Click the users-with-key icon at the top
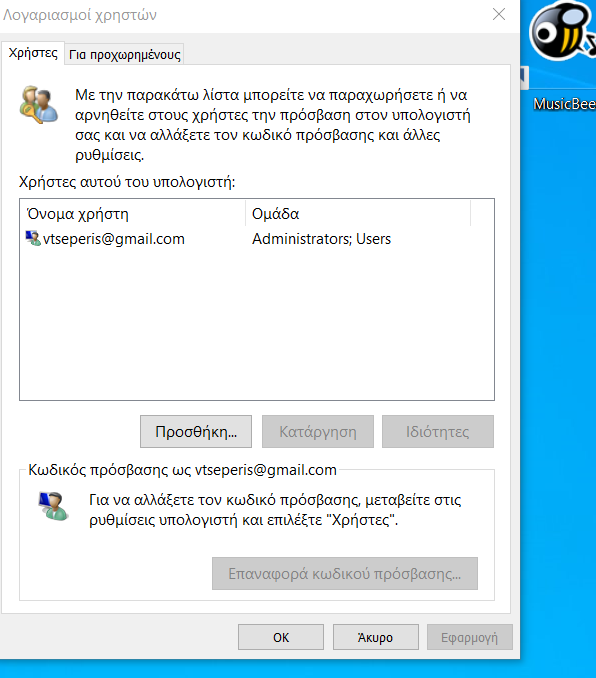This screenshot has width=596, height=678. pyautogui.click(x=38, y=105)
